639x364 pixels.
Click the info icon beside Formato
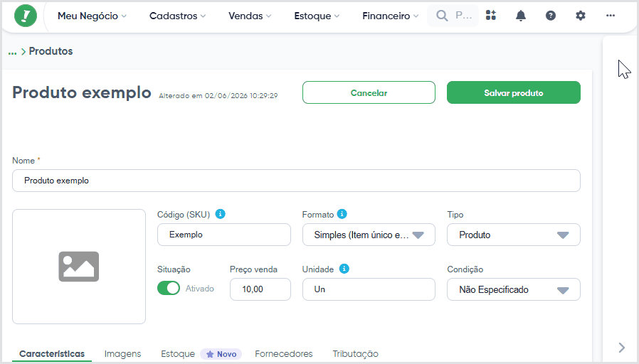coord(342,214)
